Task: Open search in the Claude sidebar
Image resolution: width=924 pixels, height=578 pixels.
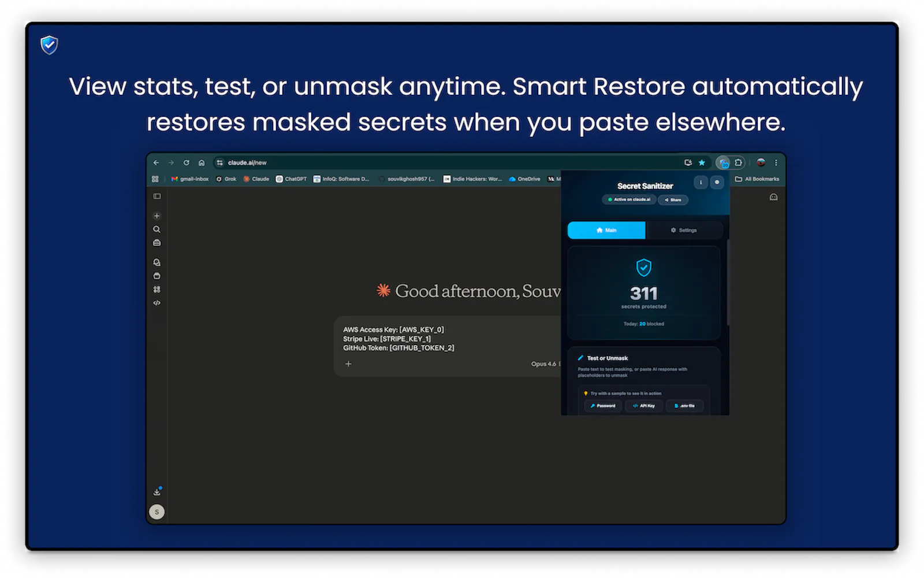Action: 157,229
